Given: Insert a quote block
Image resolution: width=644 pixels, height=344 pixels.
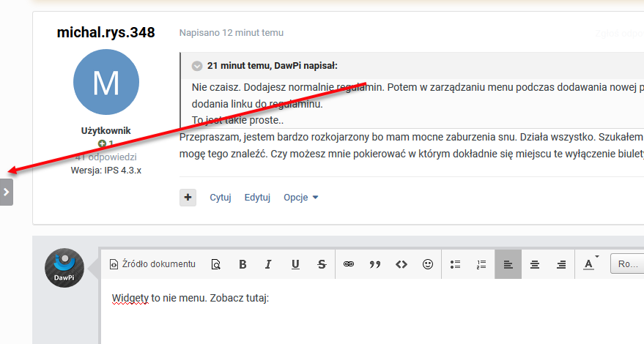Looking at the screenshot, I should pos(375,264).
